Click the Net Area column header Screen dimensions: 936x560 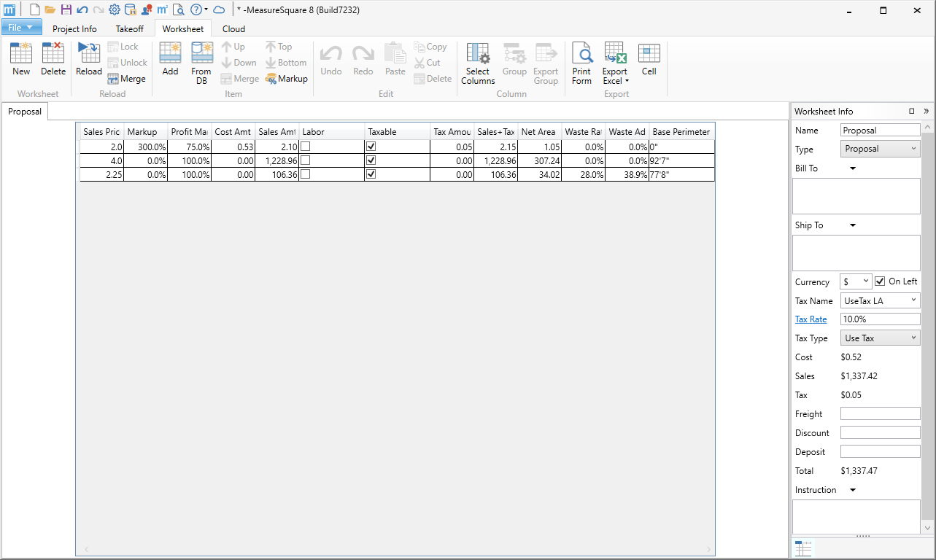[540, 132]
